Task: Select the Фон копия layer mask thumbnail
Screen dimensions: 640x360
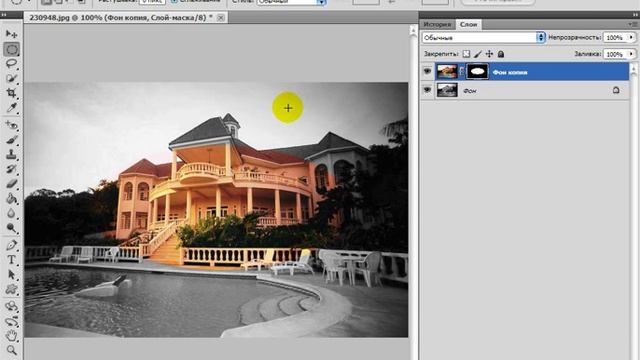Action: click(477, 72)
